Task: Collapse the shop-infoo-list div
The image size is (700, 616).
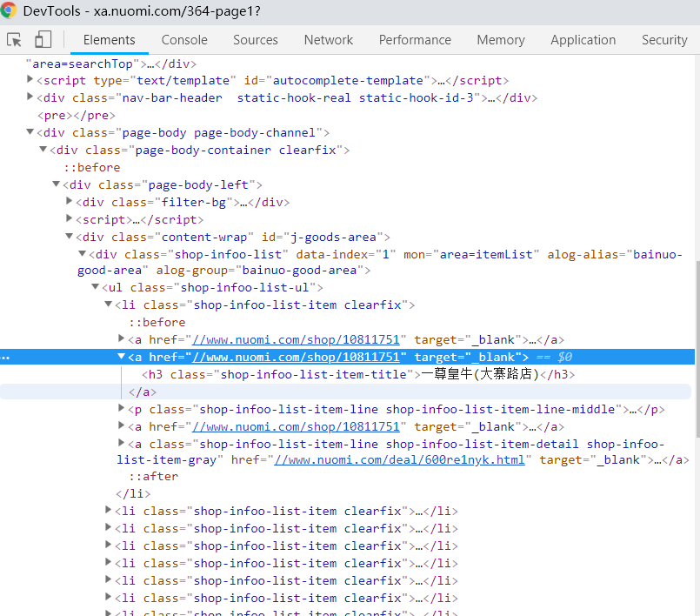Action: 82,254
